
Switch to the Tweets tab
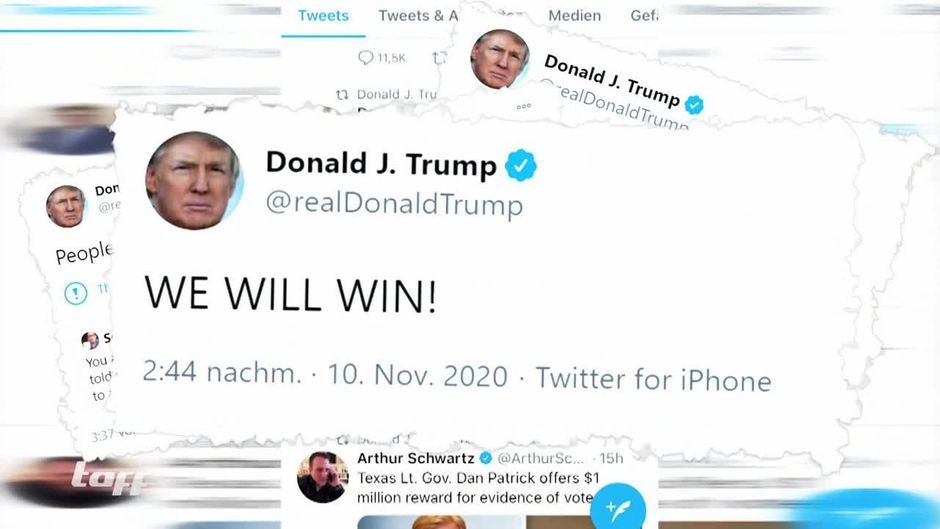[323, 16]
